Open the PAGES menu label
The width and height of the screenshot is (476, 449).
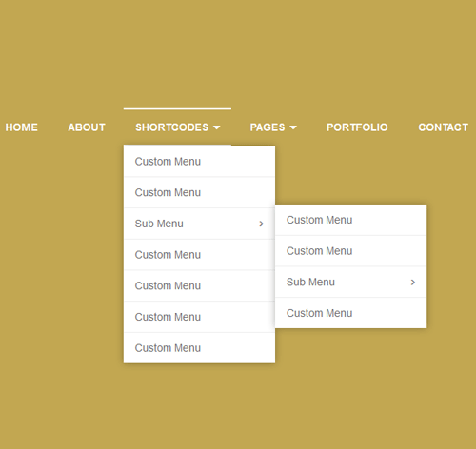coord(268,127)
